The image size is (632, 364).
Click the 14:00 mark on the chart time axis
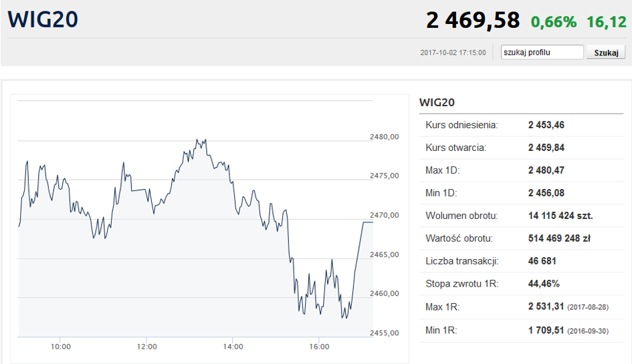click(x=233, y=347)
